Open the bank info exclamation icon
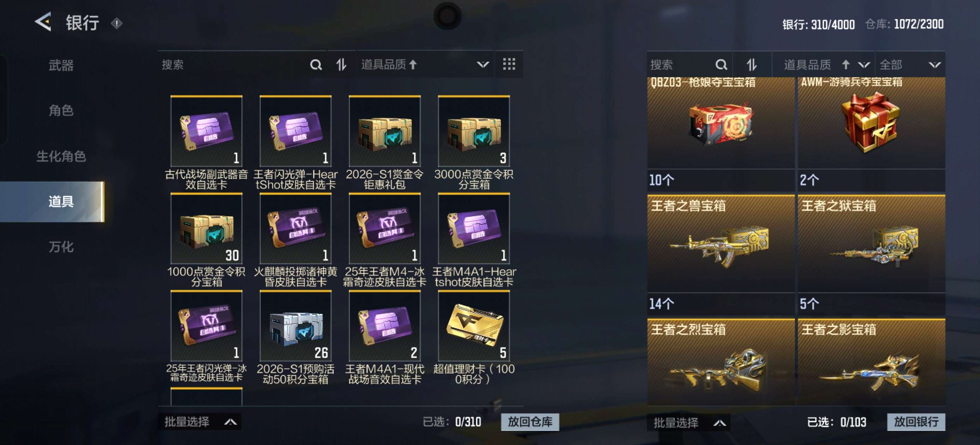This screenshot has height=445, width=980. point(116,24)
